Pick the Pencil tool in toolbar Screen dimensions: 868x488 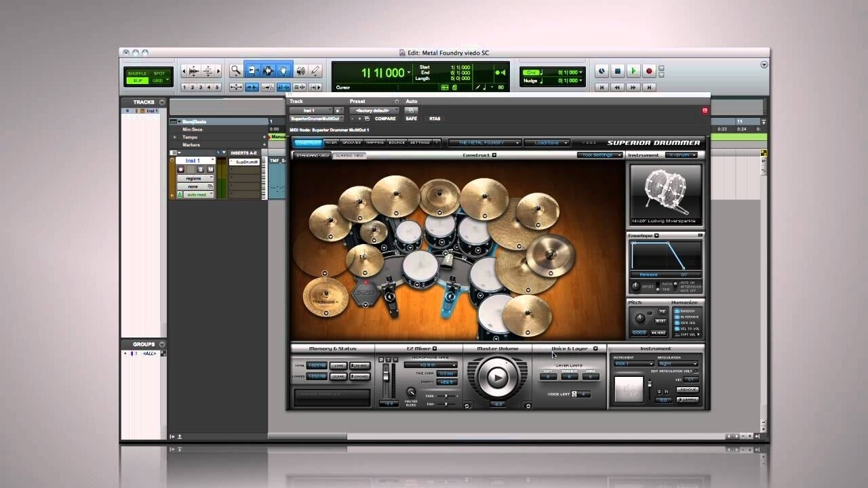(x=315, y=70)
